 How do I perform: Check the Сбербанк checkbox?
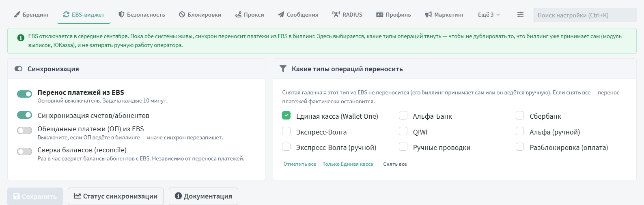coord(520,115)
